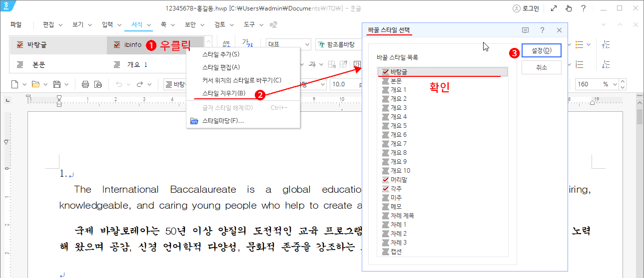Open dropdown arrow next to redo icon

click(150, 84)
